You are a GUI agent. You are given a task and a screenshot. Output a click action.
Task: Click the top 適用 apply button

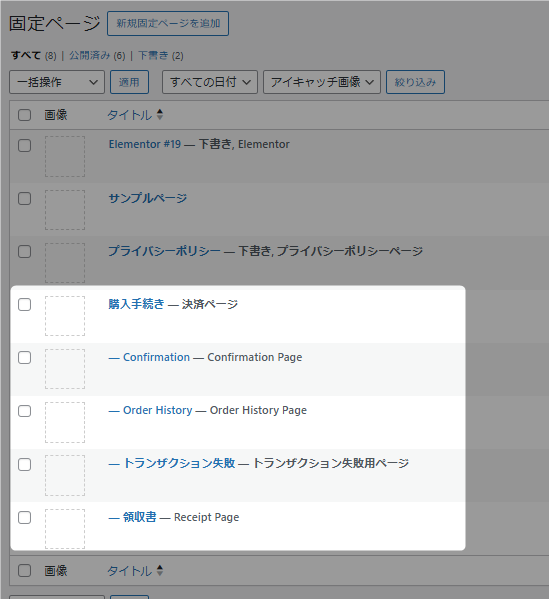pyautogui.click(x=129, y=82)
